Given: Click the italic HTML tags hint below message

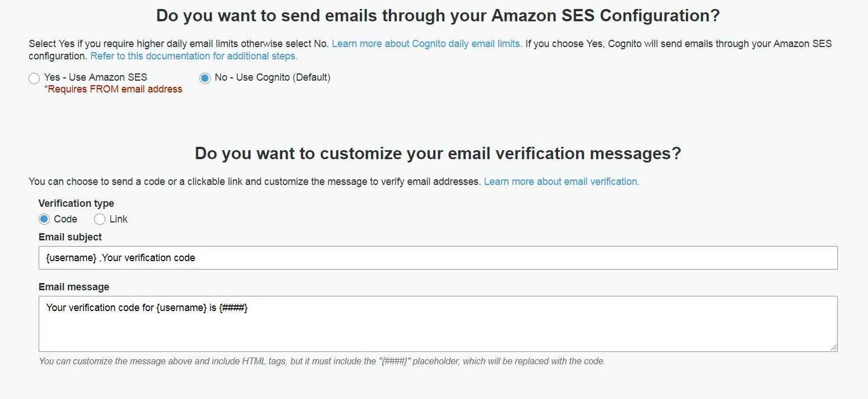Looking at the screenshot, I should point(322,361).
